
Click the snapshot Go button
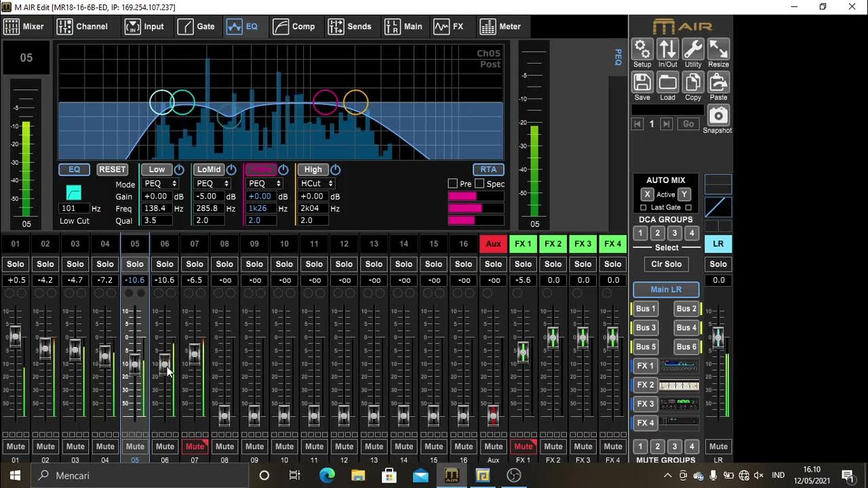point(688,124)
